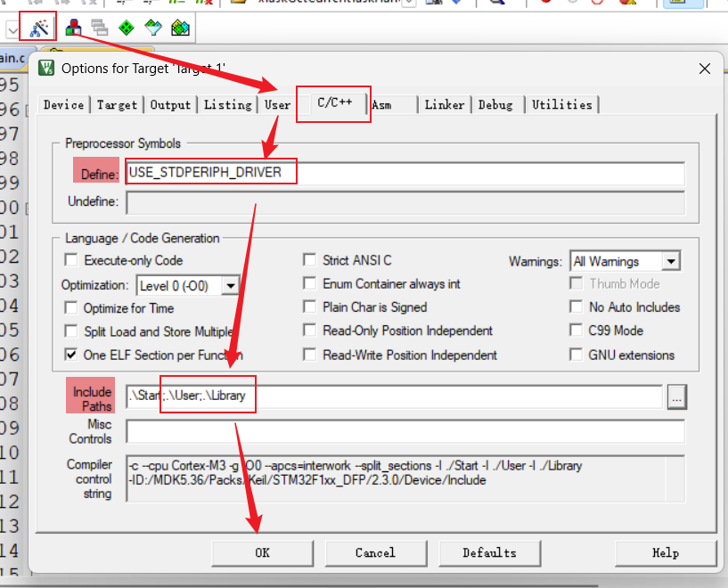Screen dimensions: 728x588
Task: Toggle Split Load and Store Multiple
Action: coord(71,331)
